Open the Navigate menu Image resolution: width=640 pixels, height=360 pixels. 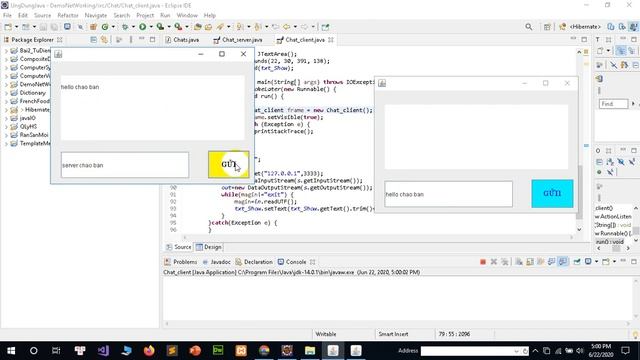tap(96, 15)
